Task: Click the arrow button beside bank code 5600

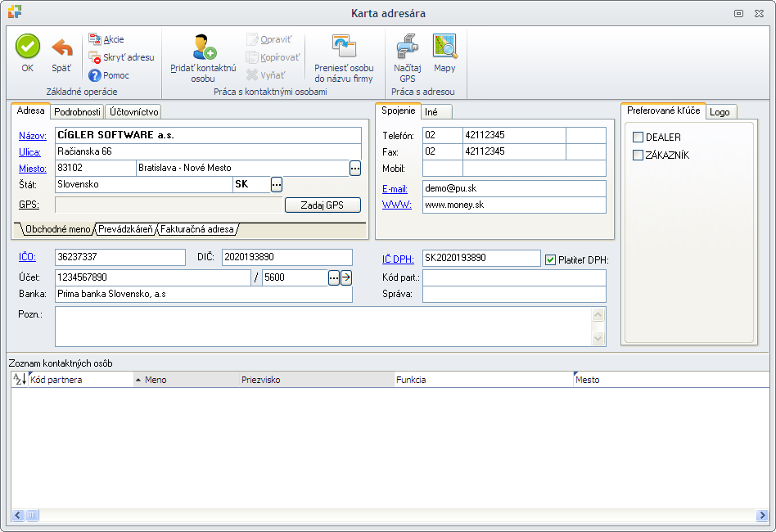Action: (x=346, y=277)
